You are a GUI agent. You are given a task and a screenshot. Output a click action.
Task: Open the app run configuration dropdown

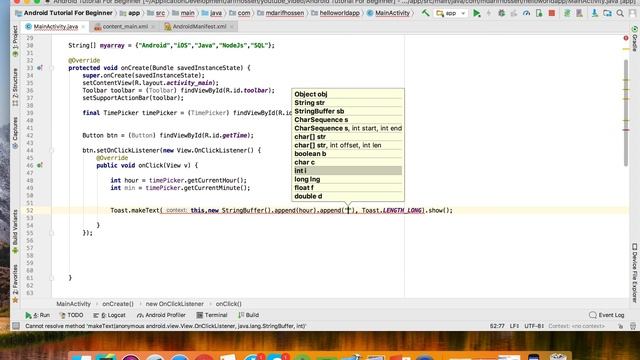[x=451, y=13]
